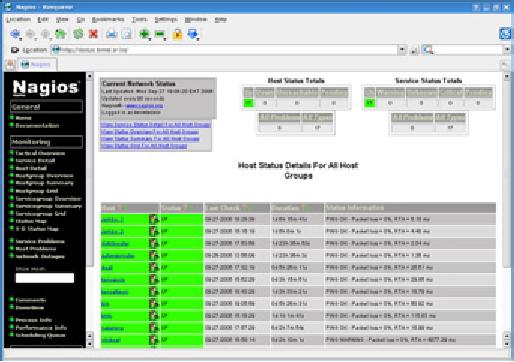Decrease font size with green minus icon
The width and height of the screenshot is (514, 362).
(160, 34)
